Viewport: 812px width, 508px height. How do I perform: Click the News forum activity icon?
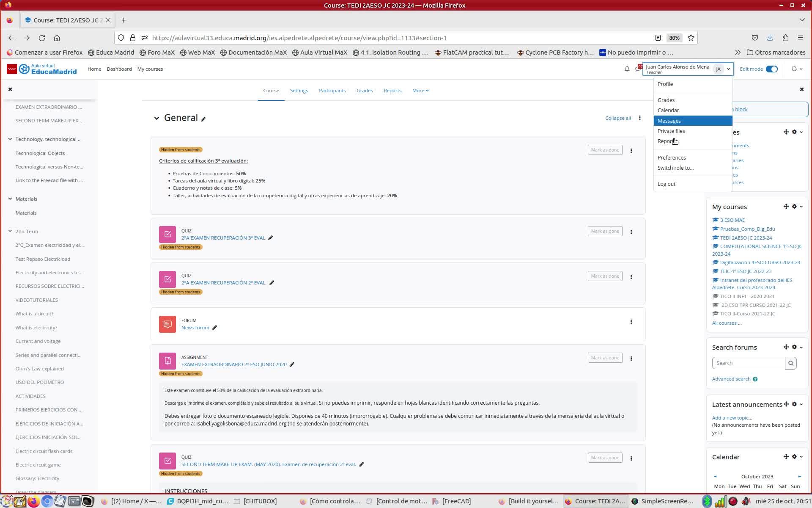tap(167, 324)
